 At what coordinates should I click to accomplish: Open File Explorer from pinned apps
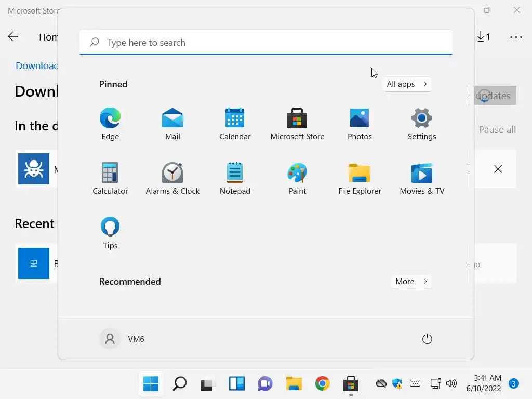pyautogui.click(x=360, y=179)
